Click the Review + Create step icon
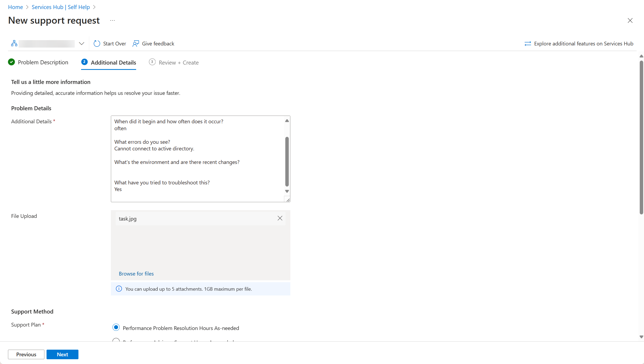 pyautogui.click(x=152, y=62)
